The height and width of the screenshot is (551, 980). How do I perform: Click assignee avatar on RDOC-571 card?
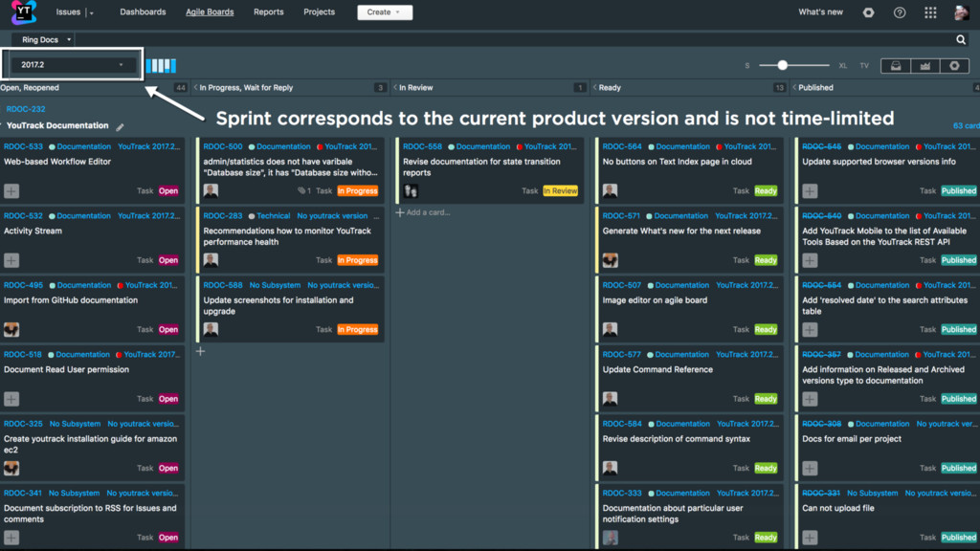(x=610, y=260)
